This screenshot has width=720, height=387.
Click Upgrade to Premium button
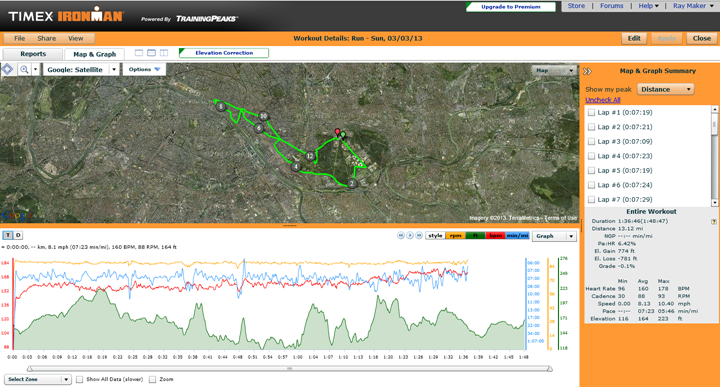coord(511,7)
